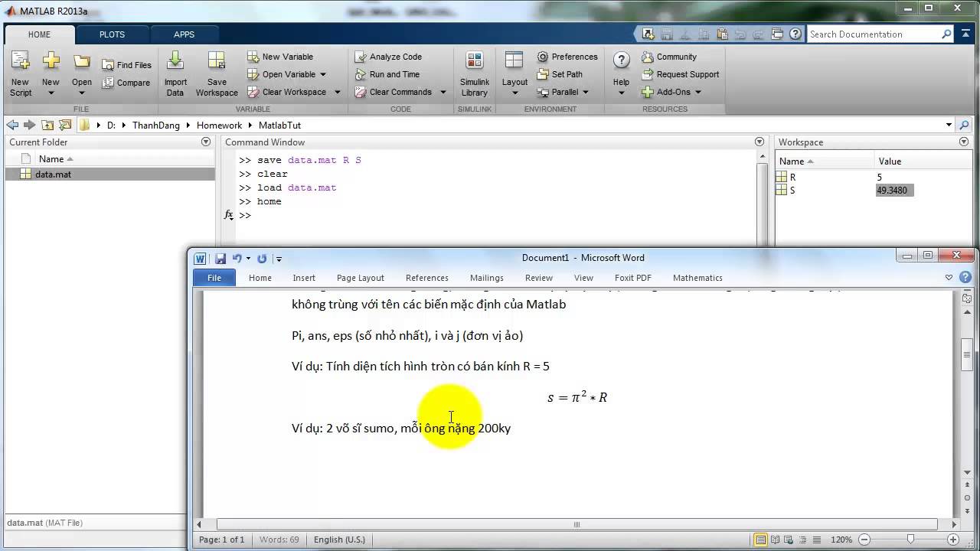Click Run and Time
This screenshot has width=980, height=551.
click(x=387, y=74)
